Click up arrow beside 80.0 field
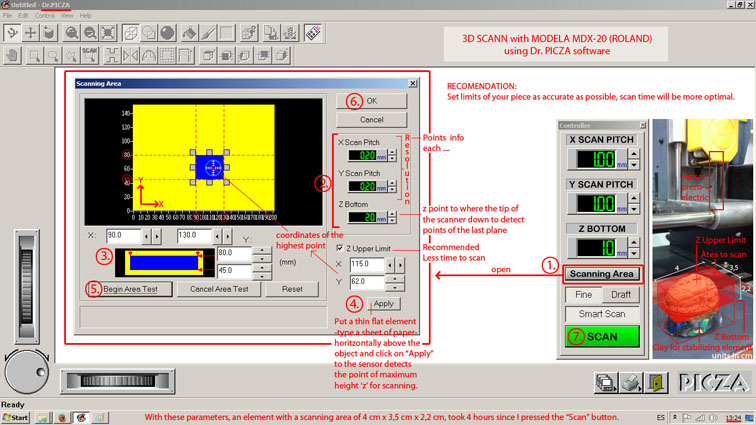 [x=262, y=250]
